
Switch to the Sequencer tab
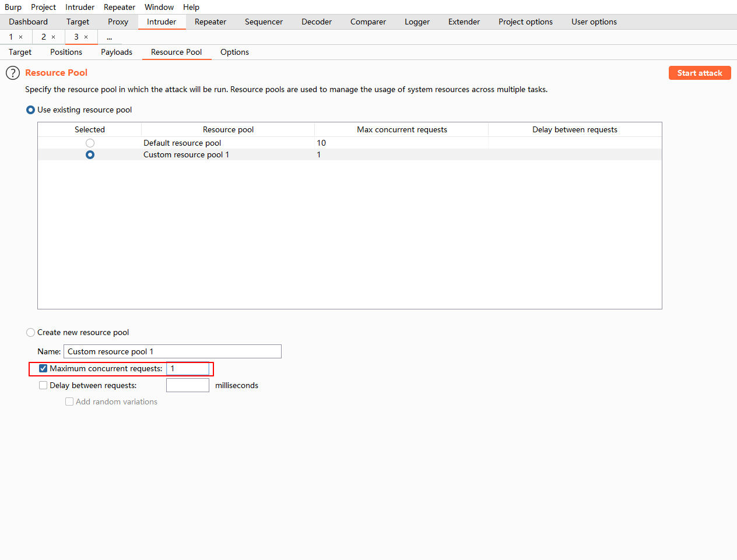tap(264, 22)
